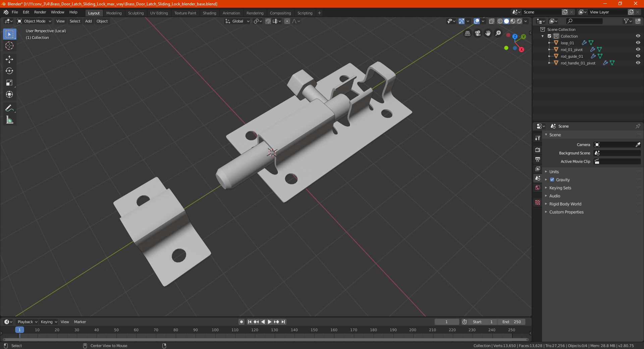644x349 pixels.
Task: Click the zoom view magnifier icon
Action: [498, 33]
